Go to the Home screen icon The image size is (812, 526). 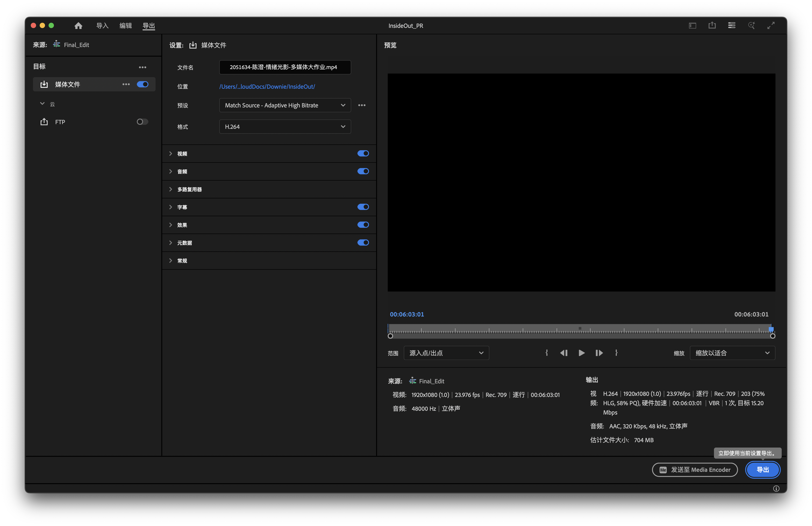(78, 26)
